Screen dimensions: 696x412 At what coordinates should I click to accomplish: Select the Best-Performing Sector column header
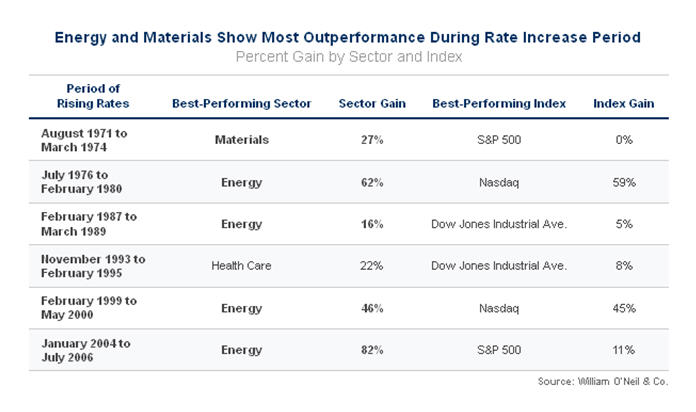241,103
